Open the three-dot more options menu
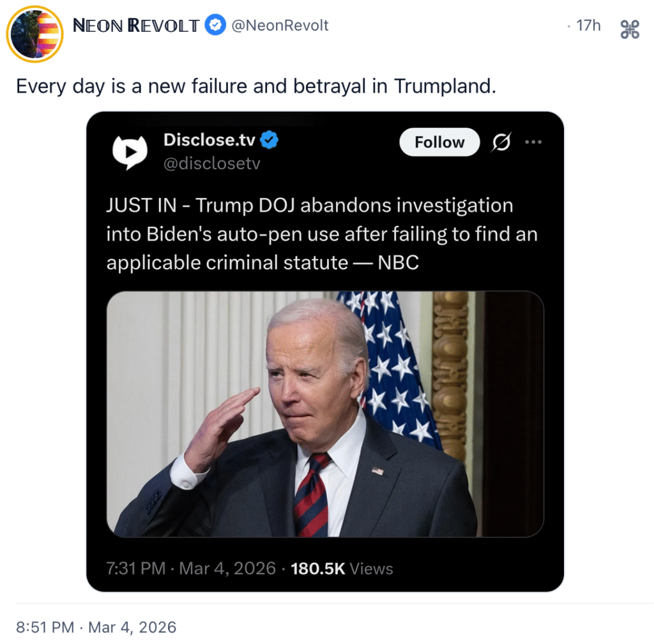The width and height of the screenshot is (654, 644). 533,142
